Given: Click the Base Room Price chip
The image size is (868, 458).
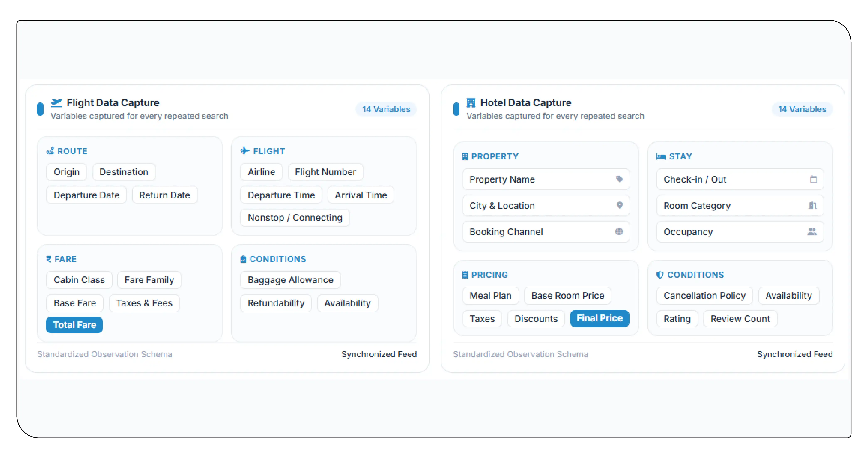Looking at the screenshot, I should 568,296.
